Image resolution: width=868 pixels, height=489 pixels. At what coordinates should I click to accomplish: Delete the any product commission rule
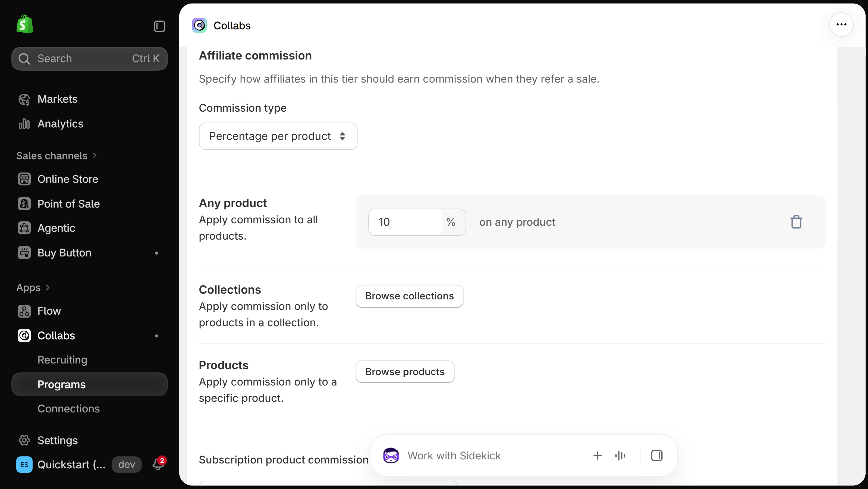coord(796,222)
